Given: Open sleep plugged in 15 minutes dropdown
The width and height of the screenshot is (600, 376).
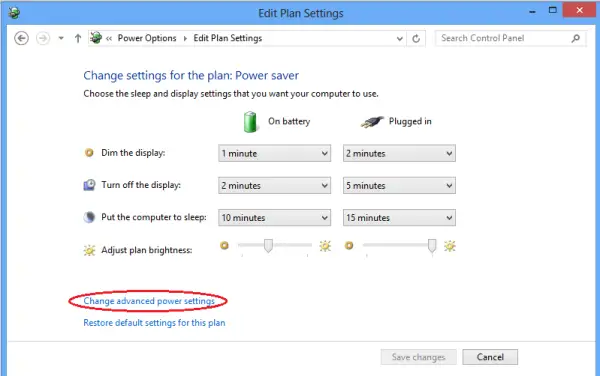Looking at the screenshot, I should [x=399, y=218].
